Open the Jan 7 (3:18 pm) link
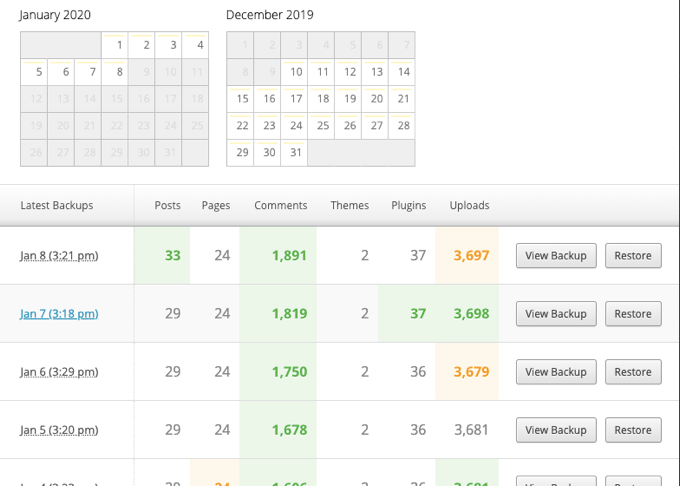The width and height of the screenshot is (680, 486). coord(59,313)
